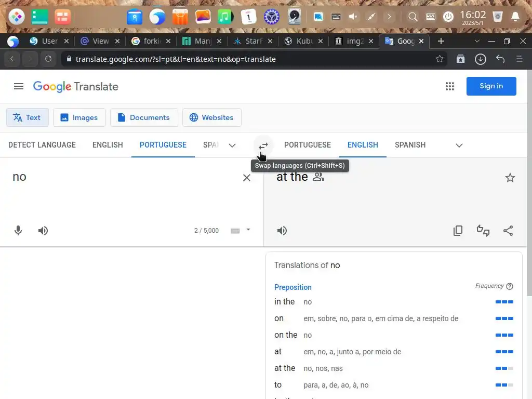Reload the page
Viewport: 532px width, 399px height.
tap(48, 59)
